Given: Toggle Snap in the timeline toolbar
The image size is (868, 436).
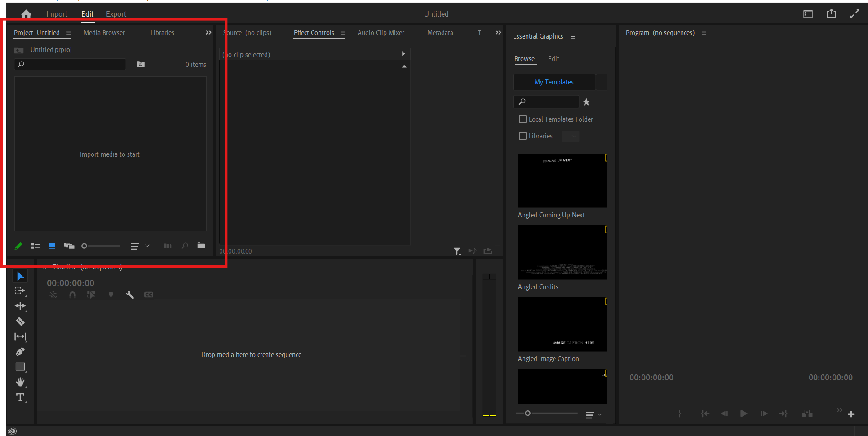Looking at the screenshot, I should point(72,295).
